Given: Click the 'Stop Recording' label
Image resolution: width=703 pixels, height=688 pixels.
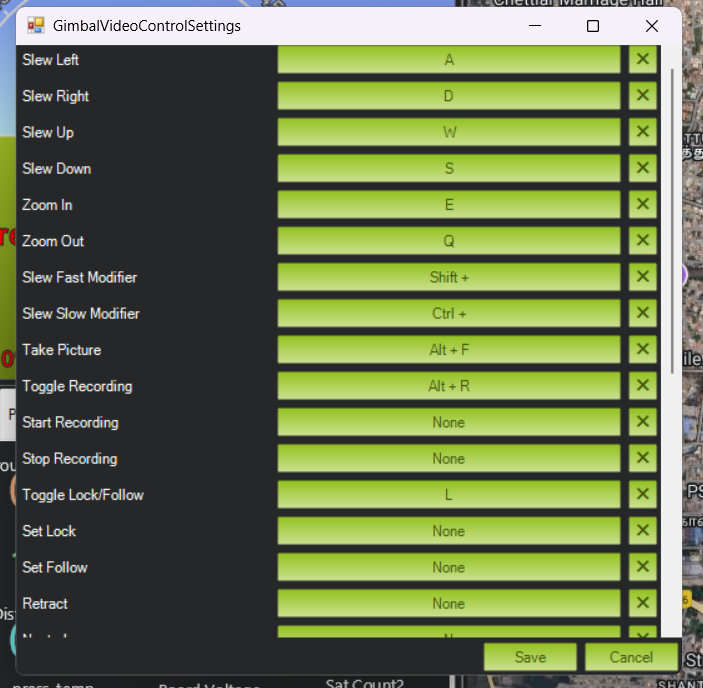Looking at the screenshot, I should (70, 459).
